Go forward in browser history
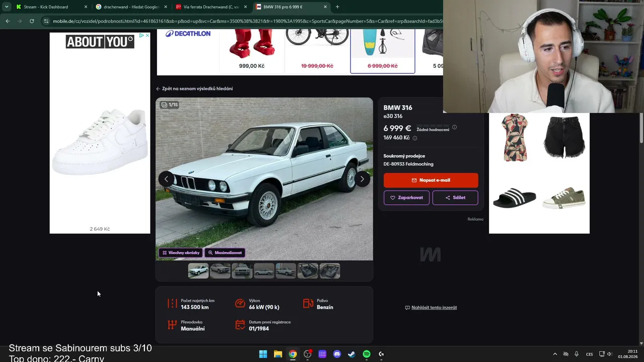 (x=20, y=21)
